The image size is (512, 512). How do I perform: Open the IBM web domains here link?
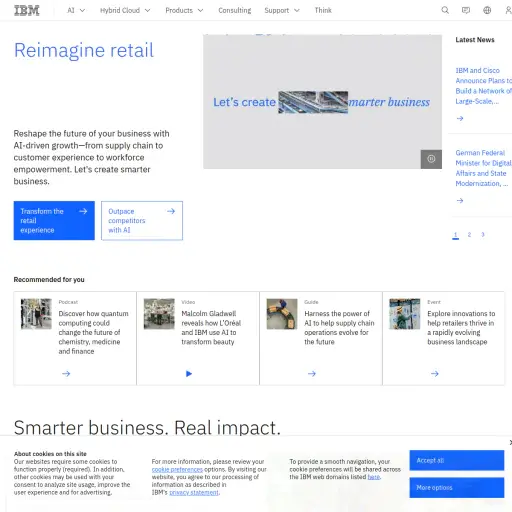coord(374,477)
